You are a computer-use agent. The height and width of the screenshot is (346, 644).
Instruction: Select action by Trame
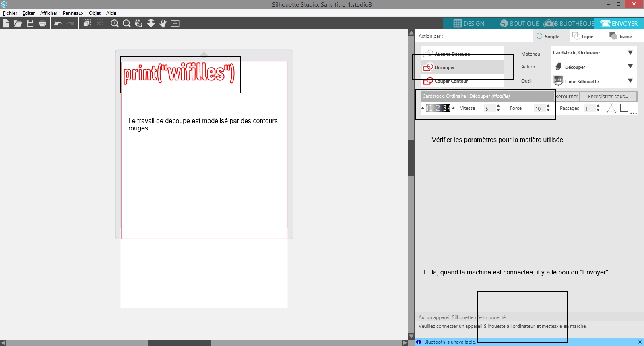coord(621,36)
